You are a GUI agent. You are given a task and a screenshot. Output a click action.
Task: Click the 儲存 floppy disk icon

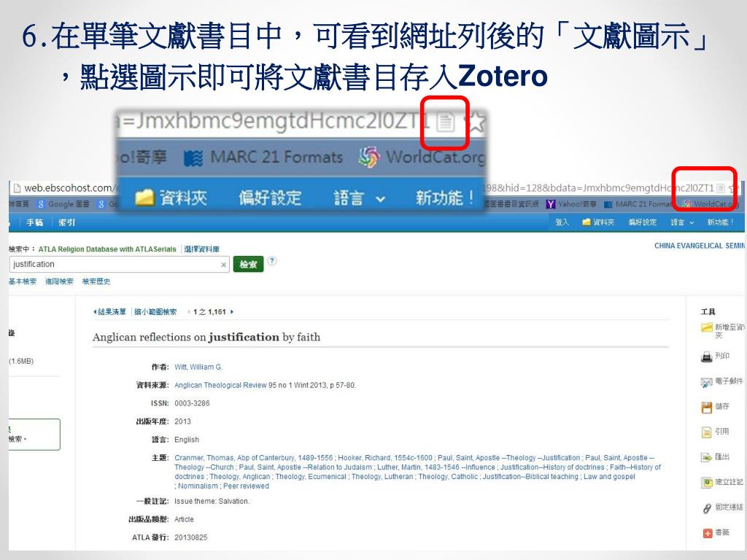[706, 407]
